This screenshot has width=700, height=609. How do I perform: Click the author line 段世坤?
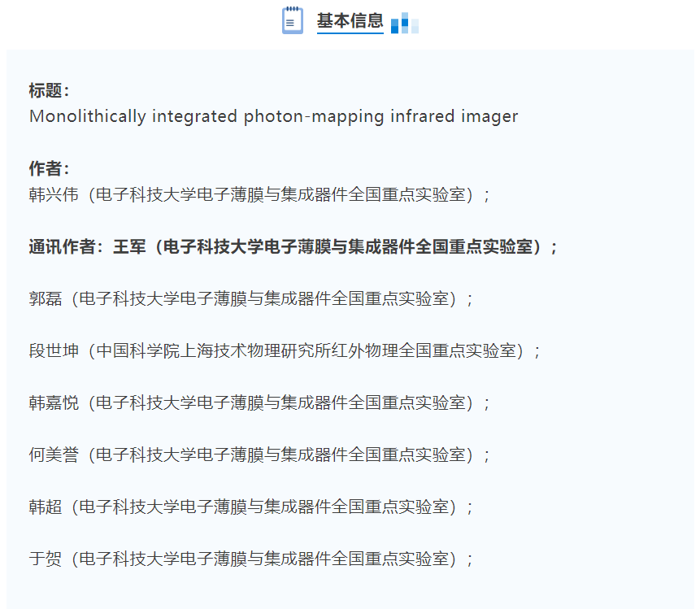285,351
